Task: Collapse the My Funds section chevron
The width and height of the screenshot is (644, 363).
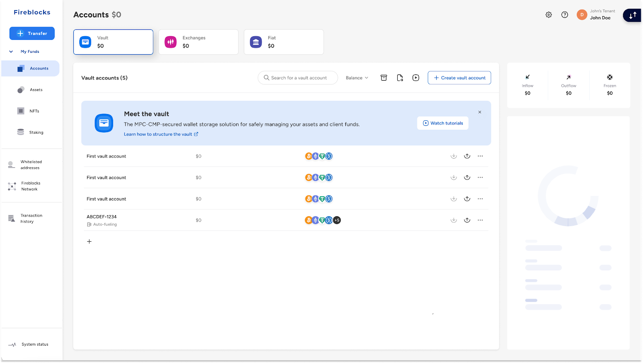Action: (x=11, y=52)
